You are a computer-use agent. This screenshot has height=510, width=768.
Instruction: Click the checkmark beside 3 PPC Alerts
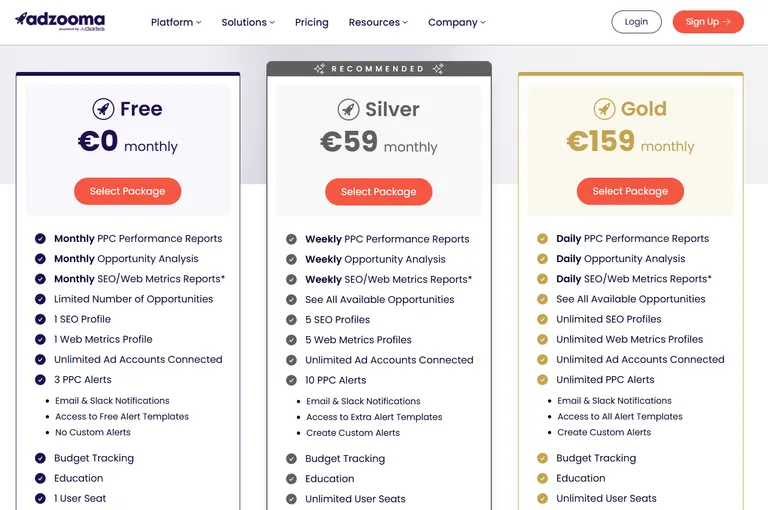(40, 379)
